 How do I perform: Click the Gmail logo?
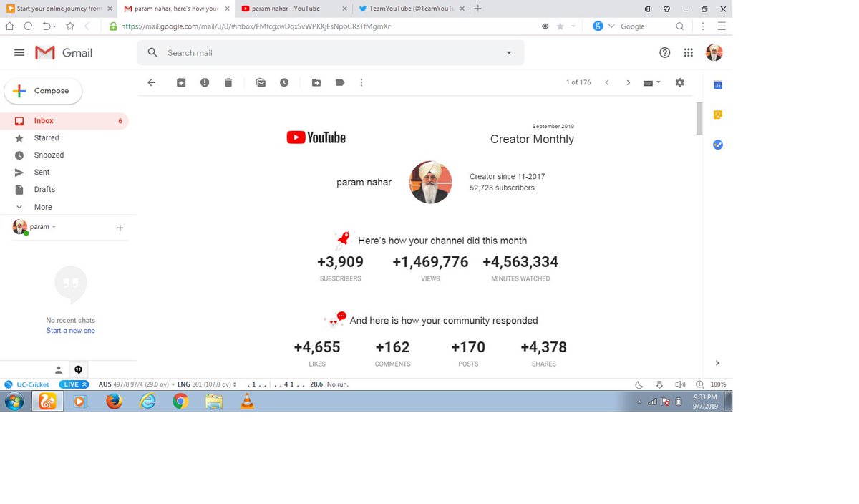[x=64, y=53]
